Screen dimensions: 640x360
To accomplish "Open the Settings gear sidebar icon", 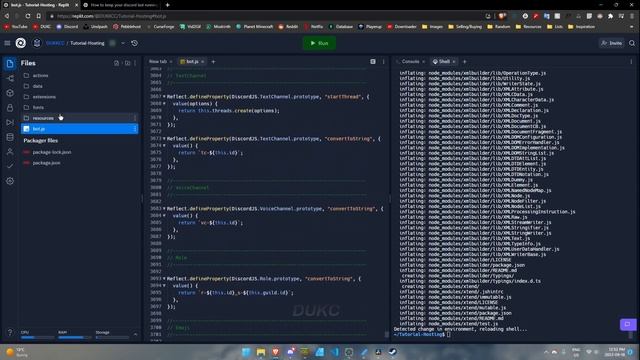I will (x=10, y=181).
